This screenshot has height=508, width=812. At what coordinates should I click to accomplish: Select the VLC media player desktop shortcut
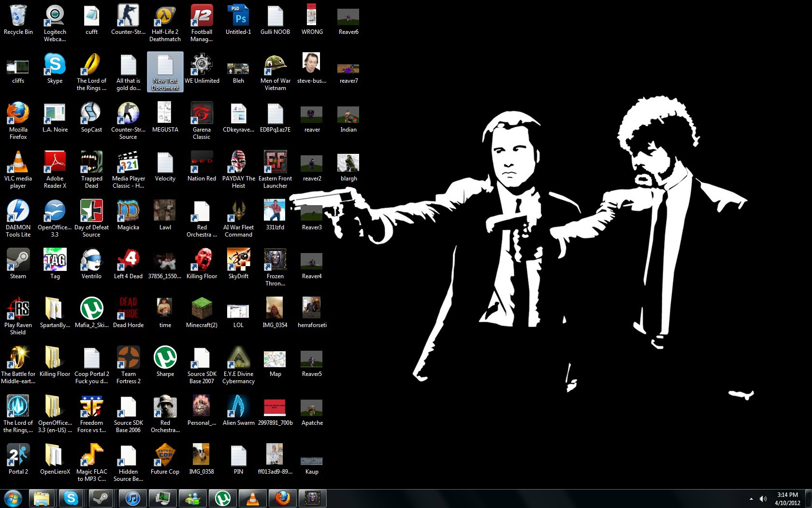18,170
